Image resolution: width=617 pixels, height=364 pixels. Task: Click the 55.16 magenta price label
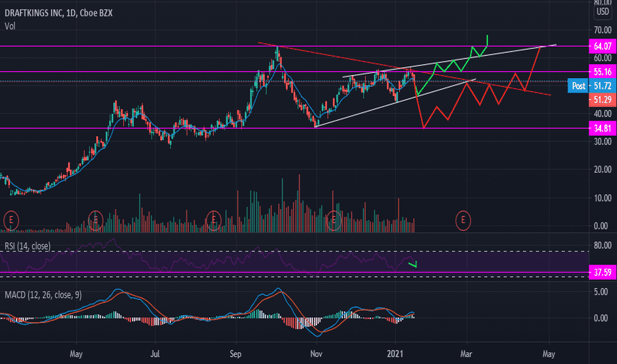point(602,71)
